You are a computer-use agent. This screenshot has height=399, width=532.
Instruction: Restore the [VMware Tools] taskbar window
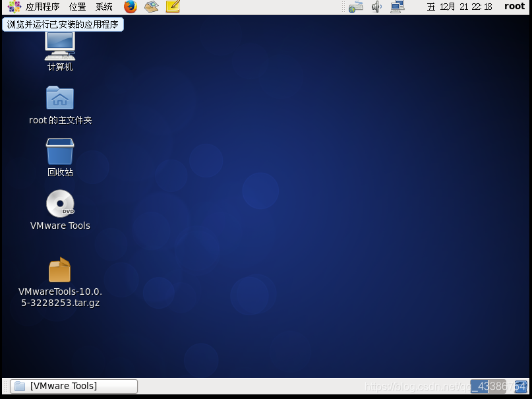click(x=74, y=386)
